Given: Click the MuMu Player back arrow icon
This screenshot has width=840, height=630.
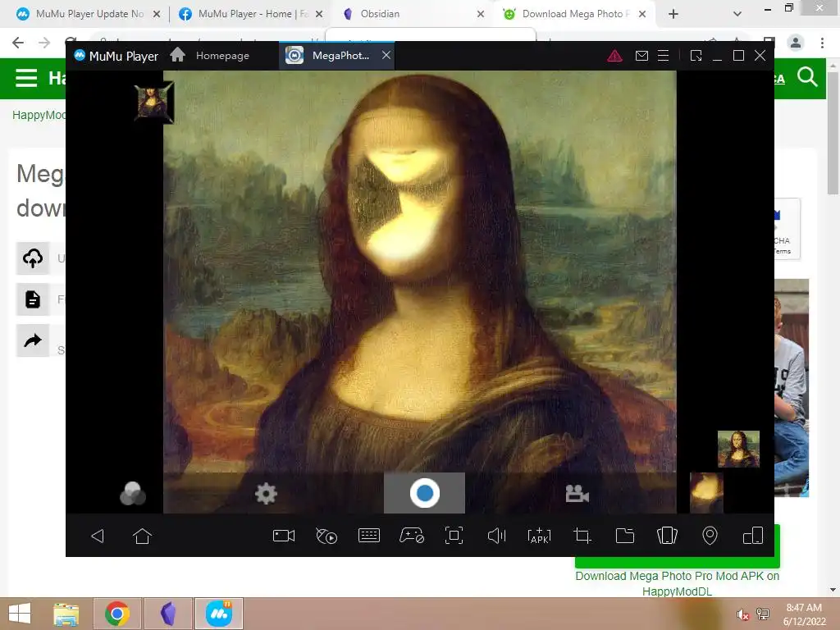Looking at the screenshot, I should (98, 536).
